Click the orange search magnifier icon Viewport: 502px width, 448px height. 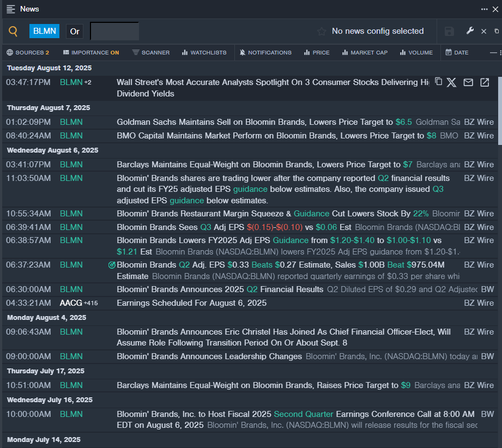[13, 31]
